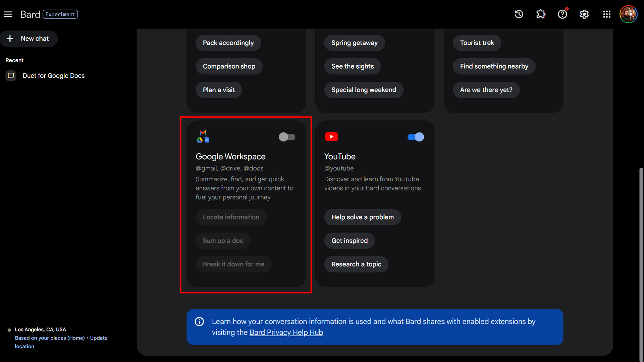Open Bard activity history icon
Viewport: 644px width, 362px height.
pos(519,14)
